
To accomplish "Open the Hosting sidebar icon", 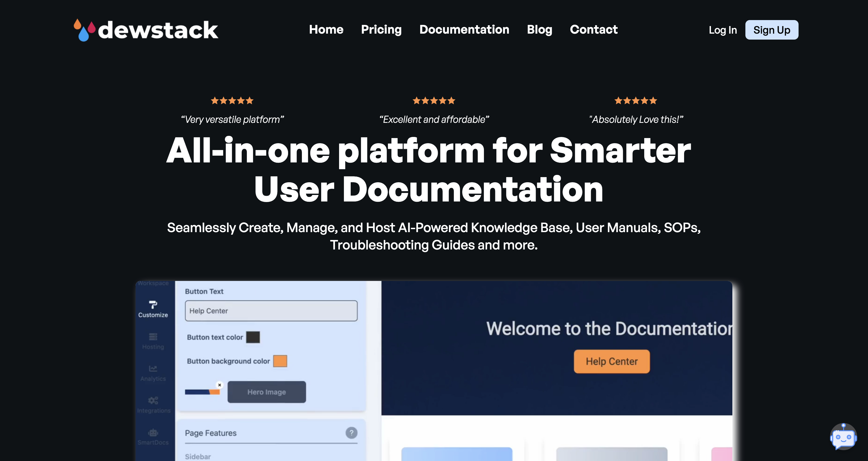I will click(x=153, y=341).
